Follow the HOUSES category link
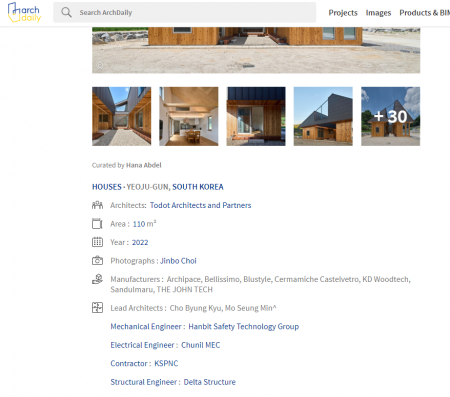Viewport: 450px width, 397px height. (107, 187)
